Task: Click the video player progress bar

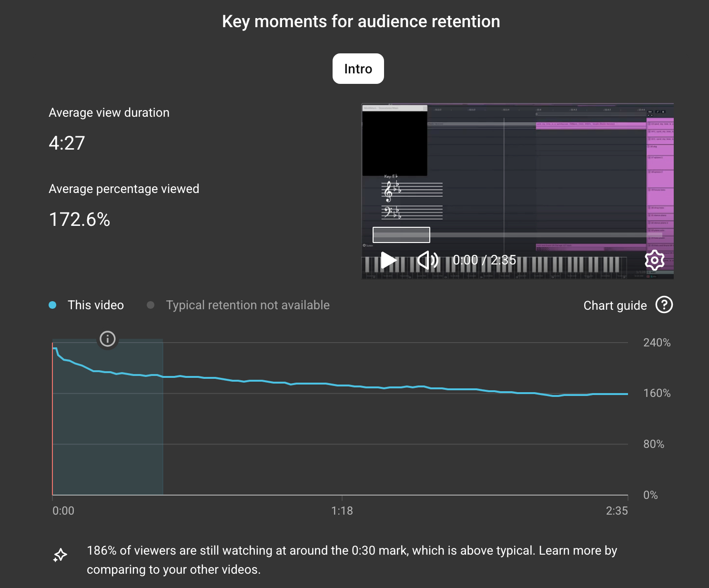Action: (x=524, y=235)
